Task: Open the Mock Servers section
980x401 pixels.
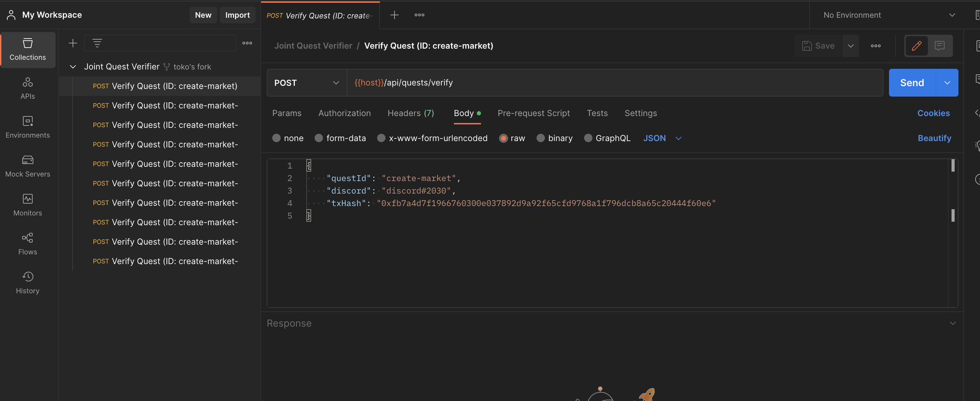Action: [x=27, y=166]
